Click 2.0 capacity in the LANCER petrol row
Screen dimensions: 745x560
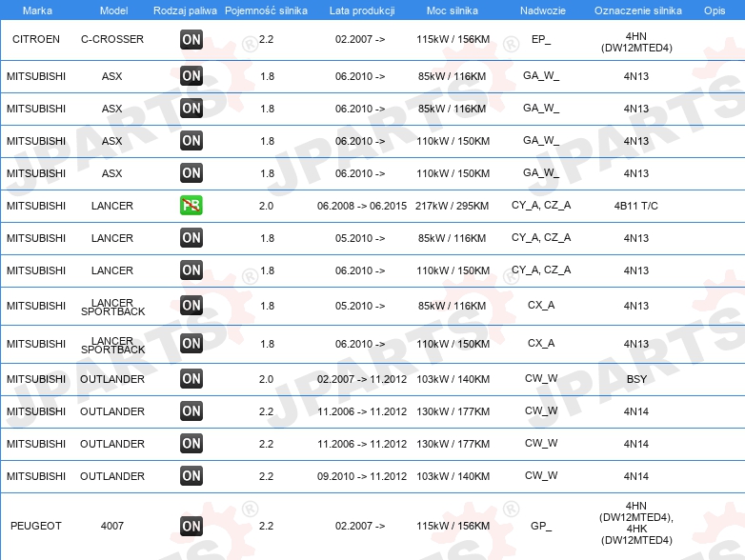click(266, 206)
